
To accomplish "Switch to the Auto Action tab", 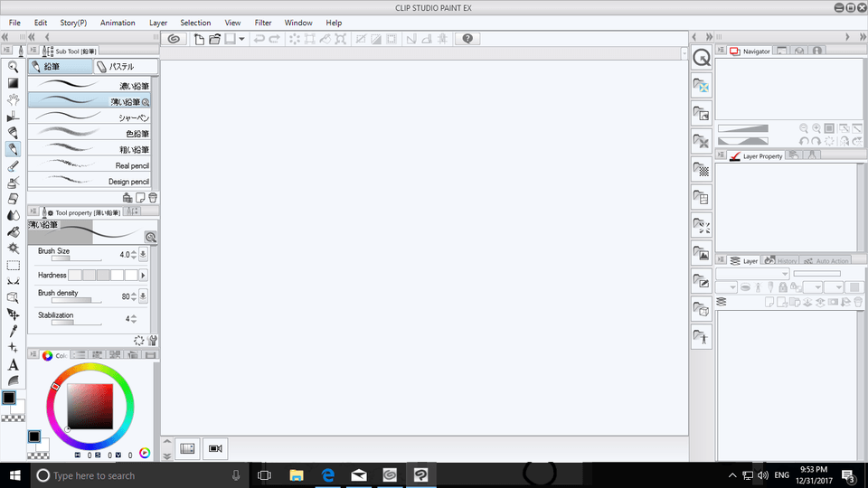I will (x=826, y=260).
